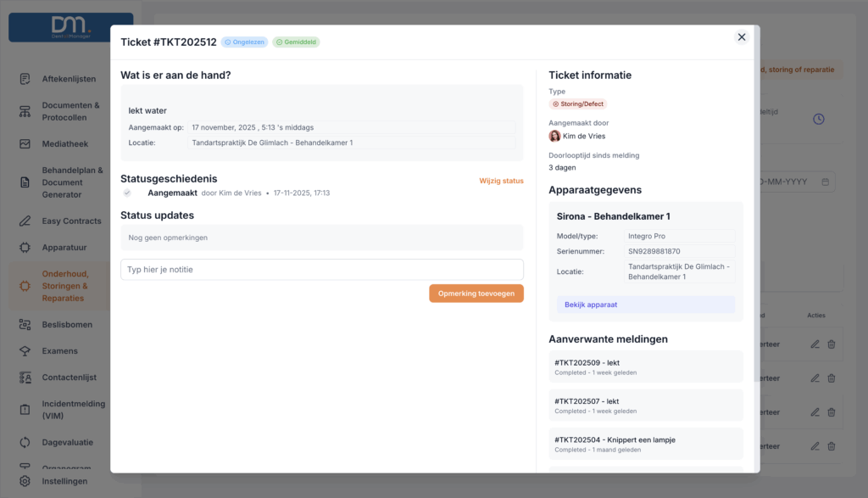The image size is (868, 498).
Task: Click Wijzig status link
Action: click(501, 181)
